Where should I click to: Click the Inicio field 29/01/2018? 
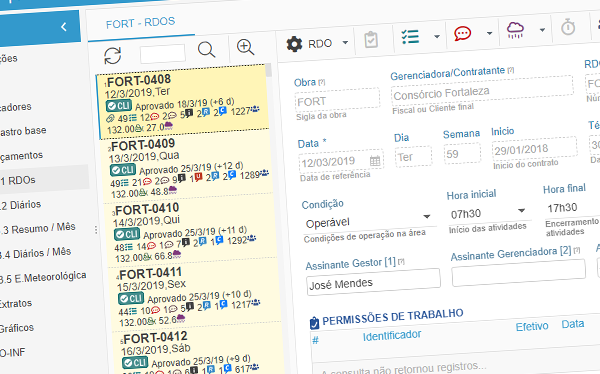(534, 149)
